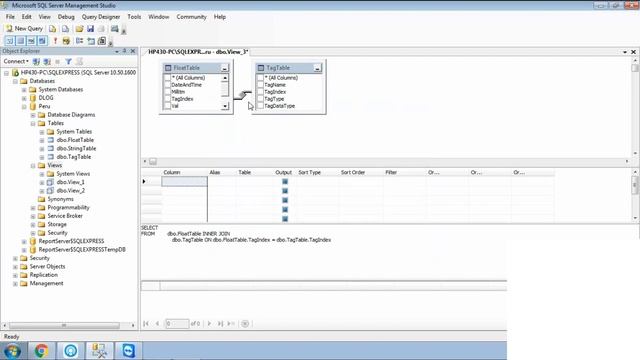This screenshot has width=640, height=360.
Task: Open a file with the folder icon
Action: 79,29
